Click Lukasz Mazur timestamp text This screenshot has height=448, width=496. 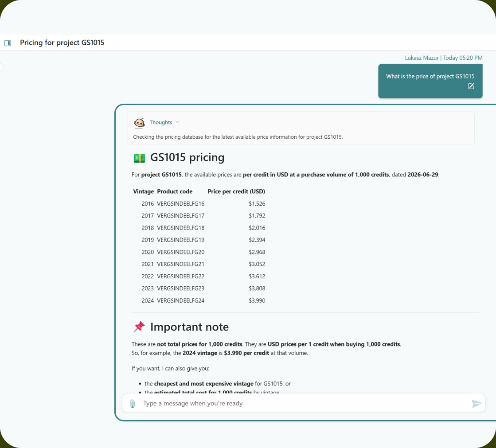click(x=444, y=58)
